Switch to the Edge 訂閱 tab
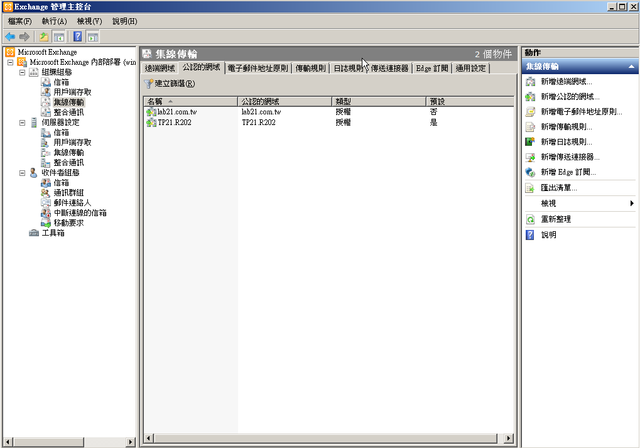640x448 pixels. 432,69
